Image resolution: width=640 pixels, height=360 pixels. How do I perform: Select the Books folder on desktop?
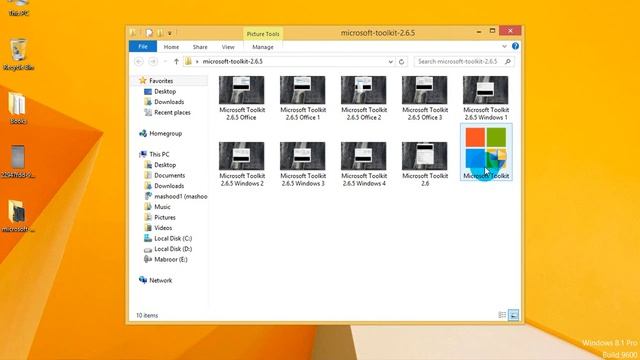click(18, 108)
